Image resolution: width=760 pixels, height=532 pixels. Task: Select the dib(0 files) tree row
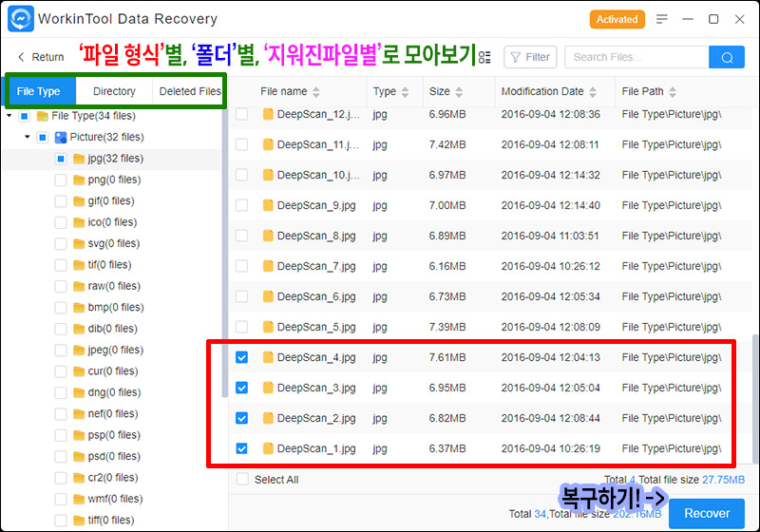click(x=112, y=329)
